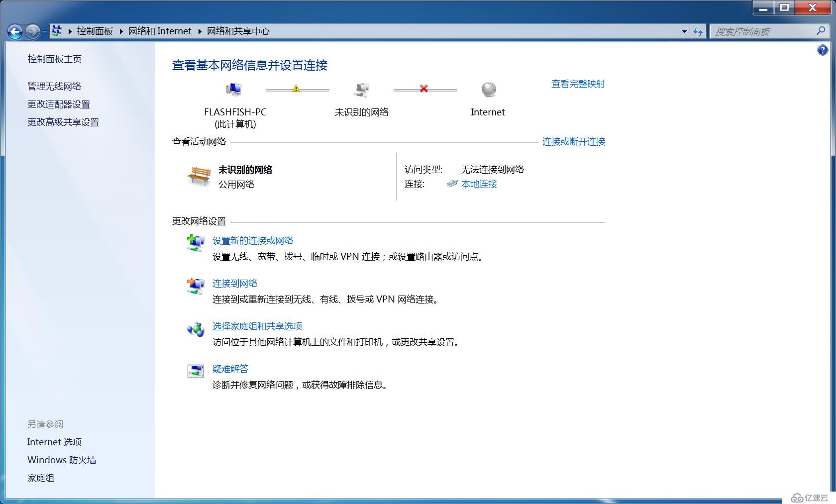Open 更改适配器设置
Screen dimensions: 836x504
(x=59, y=104)
